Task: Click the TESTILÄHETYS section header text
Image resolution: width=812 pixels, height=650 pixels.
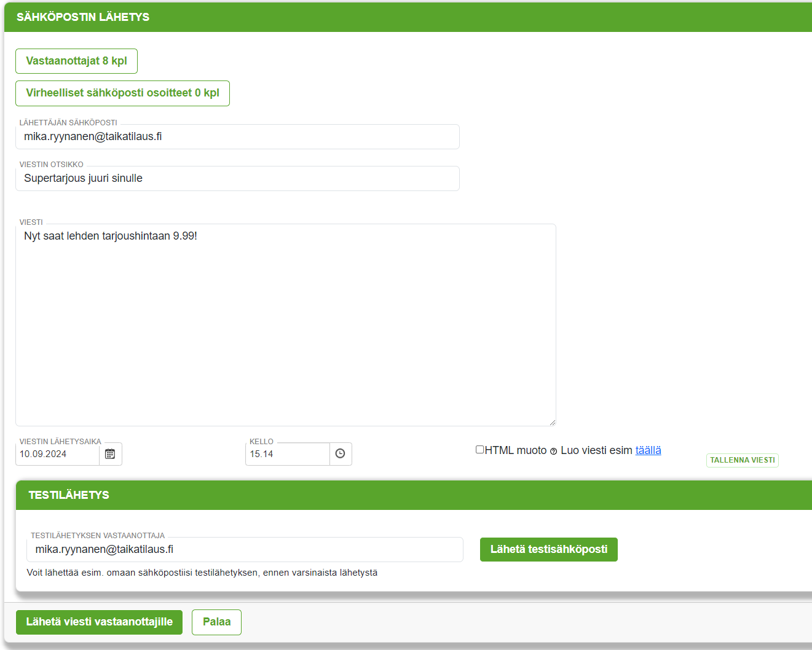Action: pyautogui.click(x=69, y=495)
